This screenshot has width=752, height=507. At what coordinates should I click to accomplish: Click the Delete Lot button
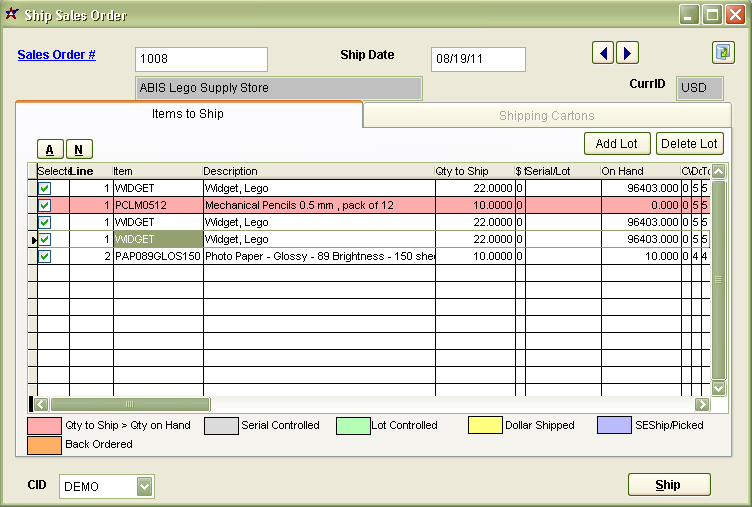(x=689, y=144)
